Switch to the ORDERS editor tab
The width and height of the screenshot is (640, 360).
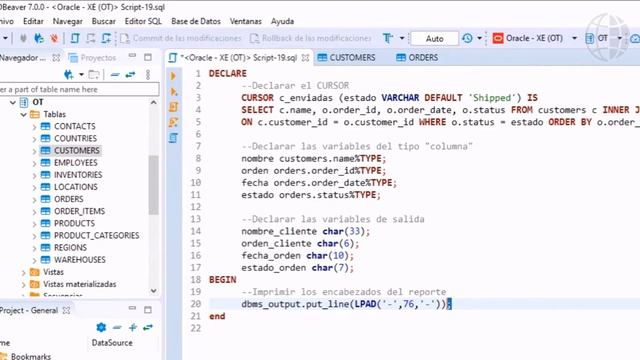[417, 58]
